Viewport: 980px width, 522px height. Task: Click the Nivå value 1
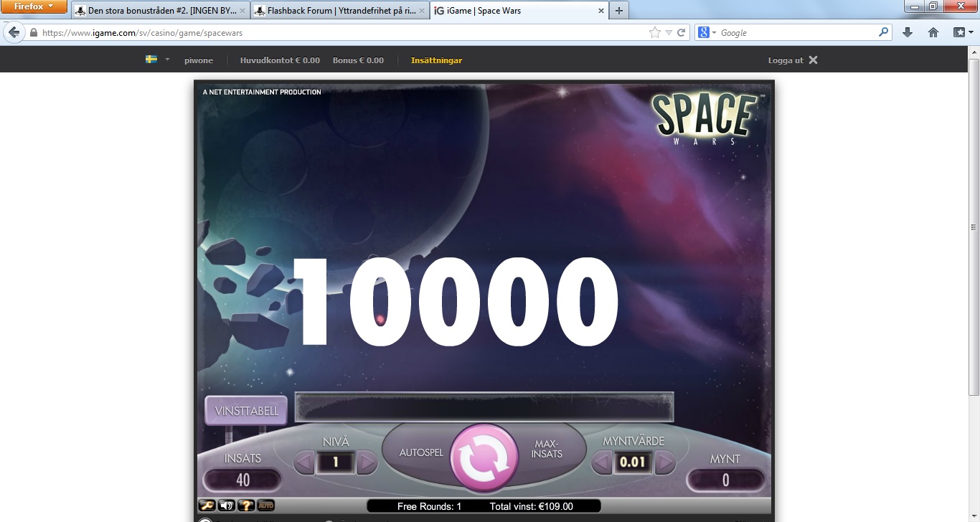[x=335, y=462]
